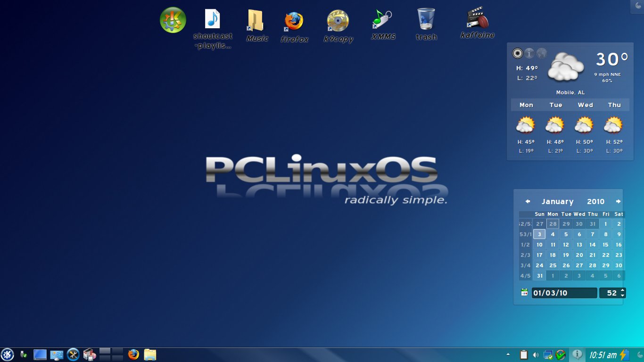
Task: Click the battery power icon in panel
Action: pos(624,354)
